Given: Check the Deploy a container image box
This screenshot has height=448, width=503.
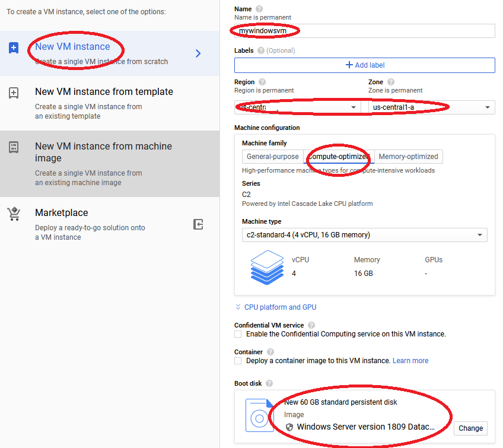Looking at the screenshot, I should (x=238, y=361).
